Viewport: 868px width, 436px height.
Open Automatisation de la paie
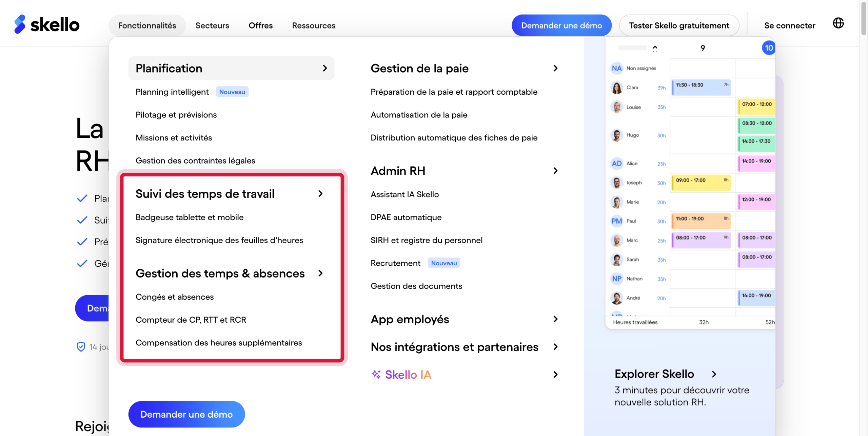pos(419,115)
